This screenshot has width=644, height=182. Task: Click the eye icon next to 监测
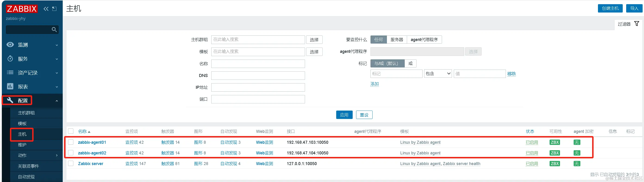tap(10, 45)
